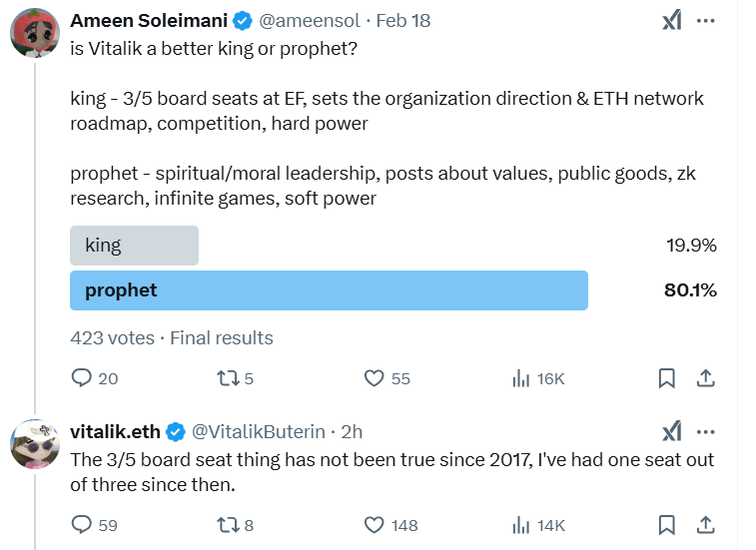This screenshot has width=756, height=550.
Task: View analytics of the 16K views tweet
Action: click(x=520, y=378)
